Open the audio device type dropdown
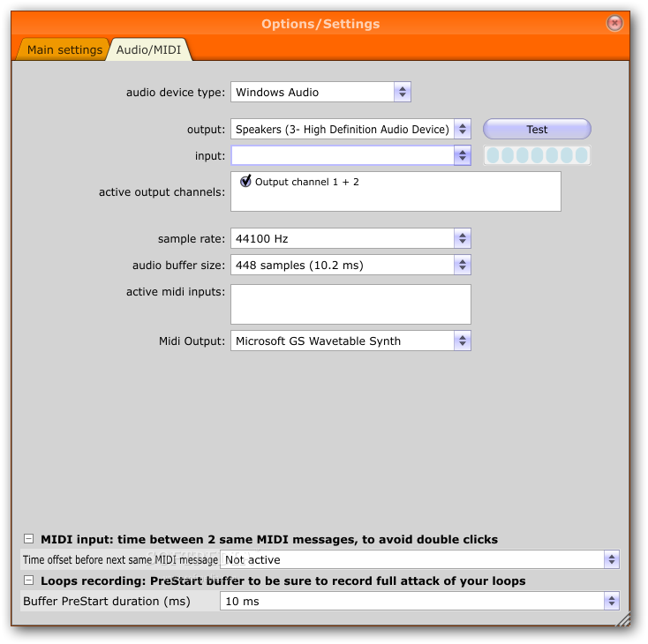Image resolution: width=648 pixels, height=644 pixels. (320, 92)
